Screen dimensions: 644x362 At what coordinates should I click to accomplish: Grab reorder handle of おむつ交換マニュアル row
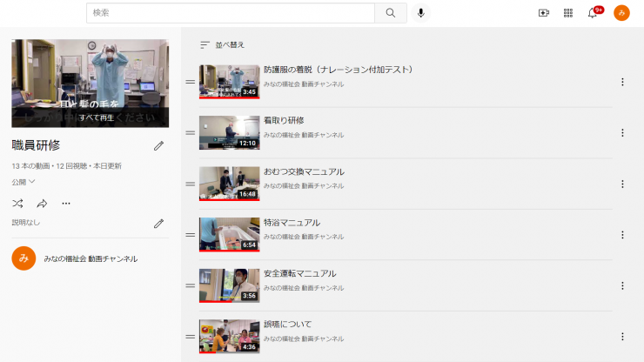point(191,184)
